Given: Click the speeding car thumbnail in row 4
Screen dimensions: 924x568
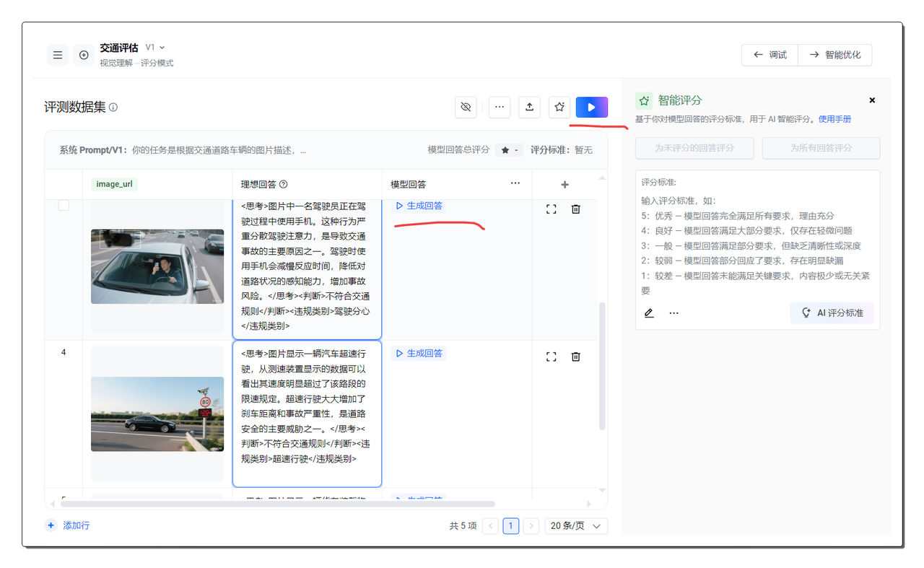Looking at the screenshot, I should [x=157, y=414].
